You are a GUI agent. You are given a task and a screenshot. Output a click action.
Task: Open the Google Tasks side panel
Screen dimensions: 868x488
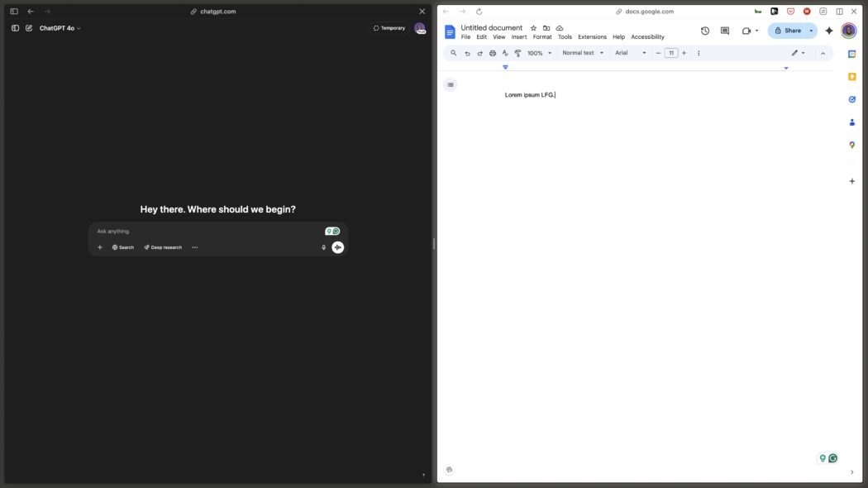click(851, 98)
